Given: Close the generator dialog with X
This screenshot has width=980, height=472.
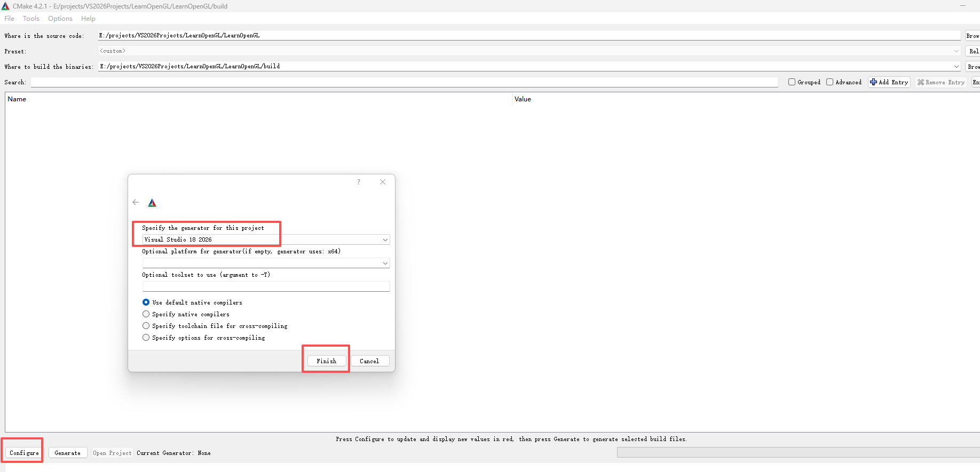Looking at the screenshot, I should [x=383, y=182].
